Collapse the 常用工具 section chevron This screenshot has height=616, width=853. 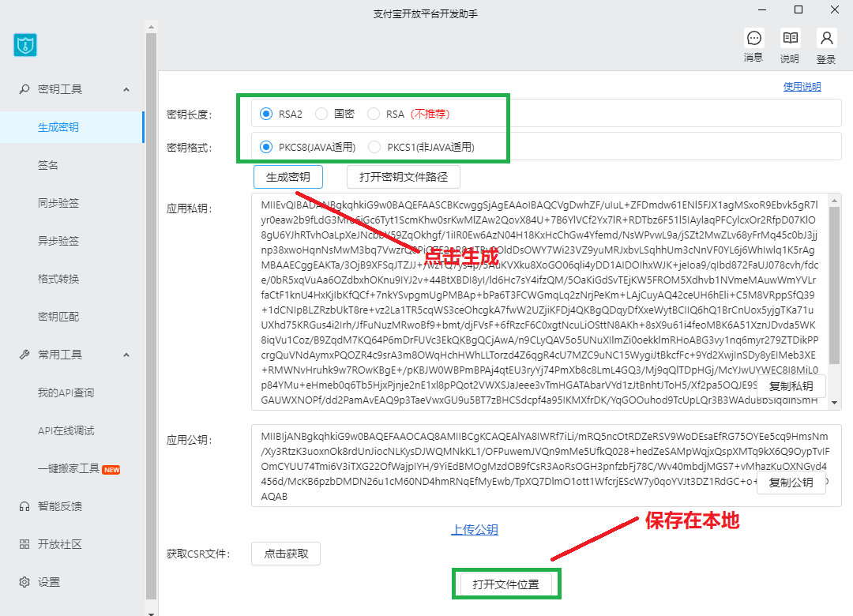126,355
